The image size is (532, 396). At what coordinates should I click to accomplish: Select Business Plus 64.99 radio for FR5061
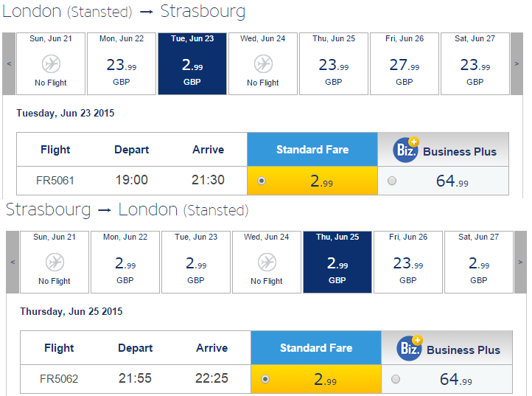392,181
